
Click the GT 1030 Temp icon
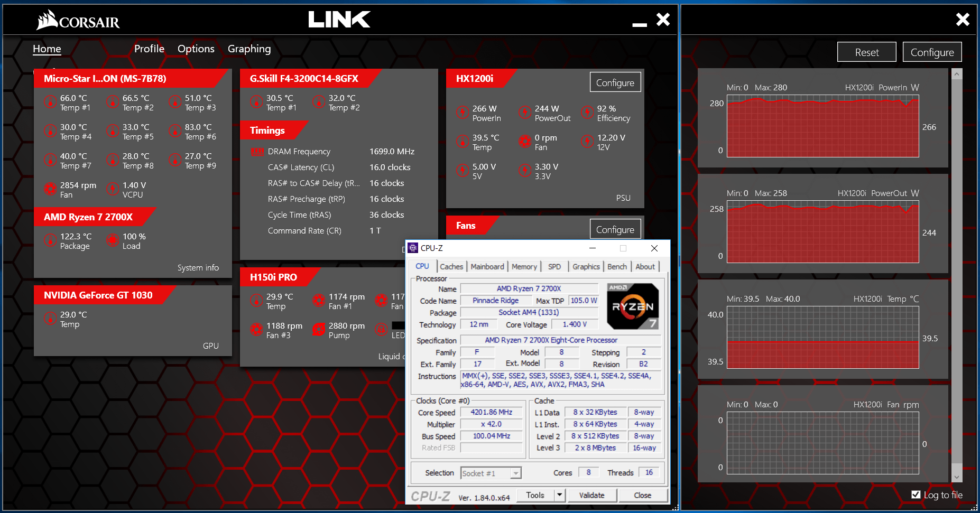50,318
